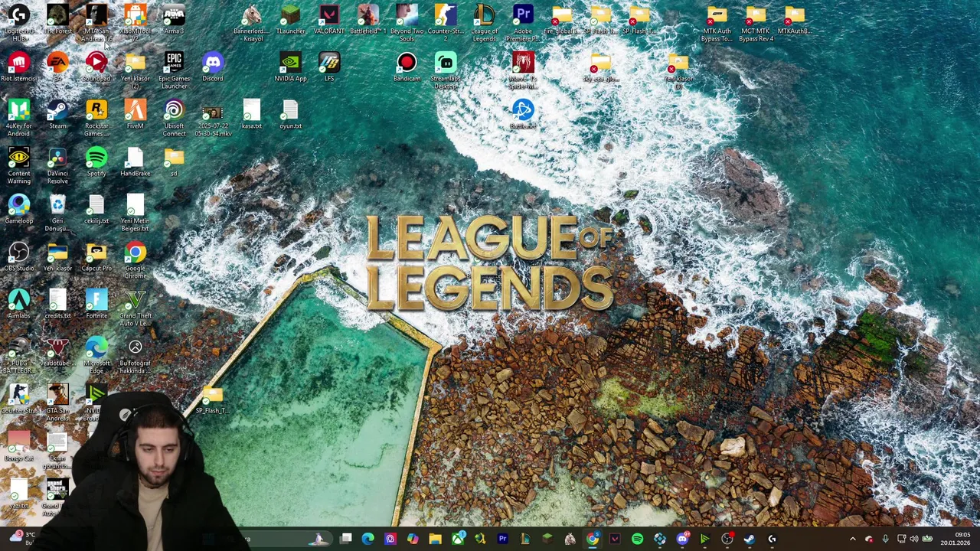
Task: Launch OBS Studio from the desktop
Action: (18, 257)
